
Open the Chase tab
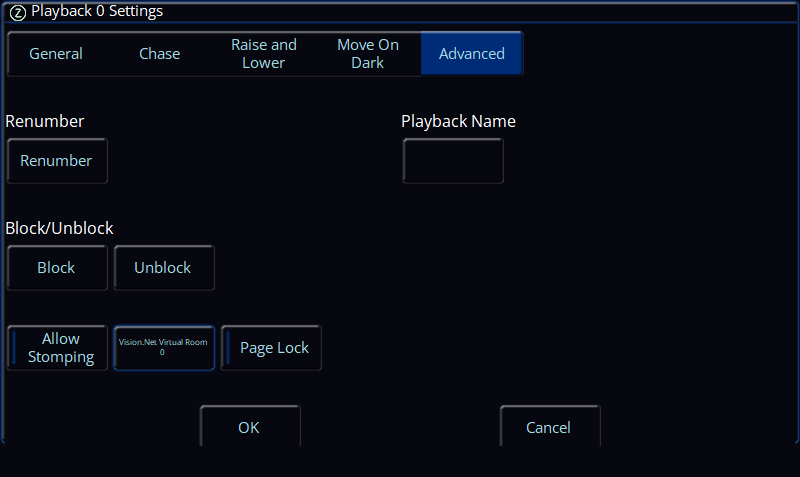tap(160, 54)
